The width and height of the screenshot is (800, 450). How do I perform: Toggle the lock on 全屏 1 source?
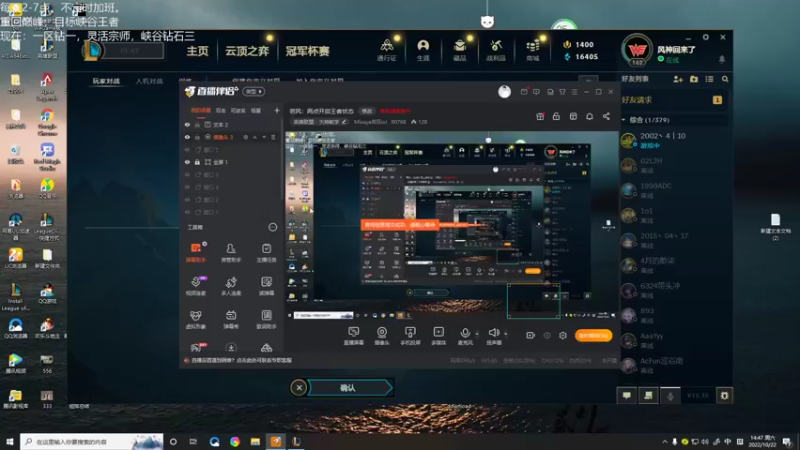[x=197, y=162]
